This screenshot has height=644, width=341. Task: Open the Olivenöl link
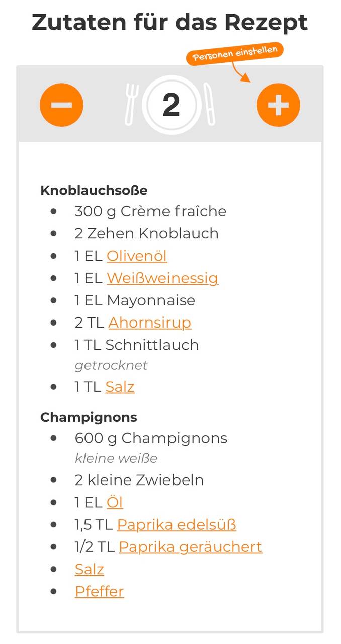[137, 256]
